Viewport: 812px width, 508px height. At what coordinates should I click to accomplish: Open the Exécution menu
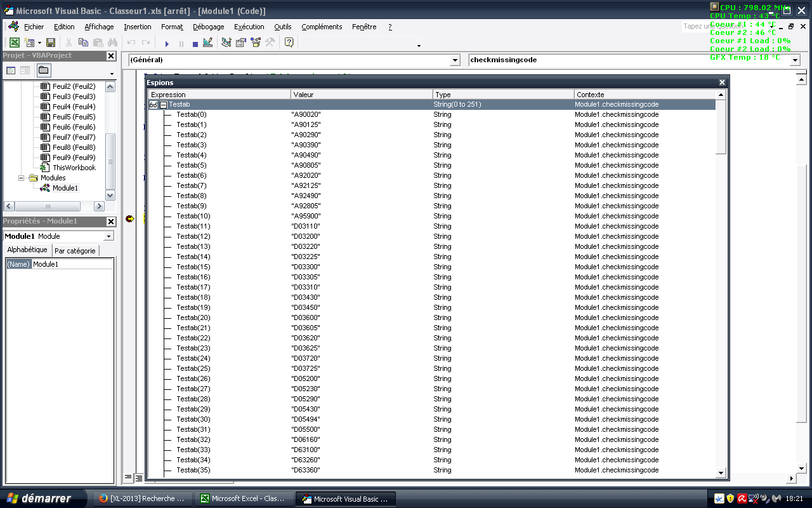click(x=249, y=27)
